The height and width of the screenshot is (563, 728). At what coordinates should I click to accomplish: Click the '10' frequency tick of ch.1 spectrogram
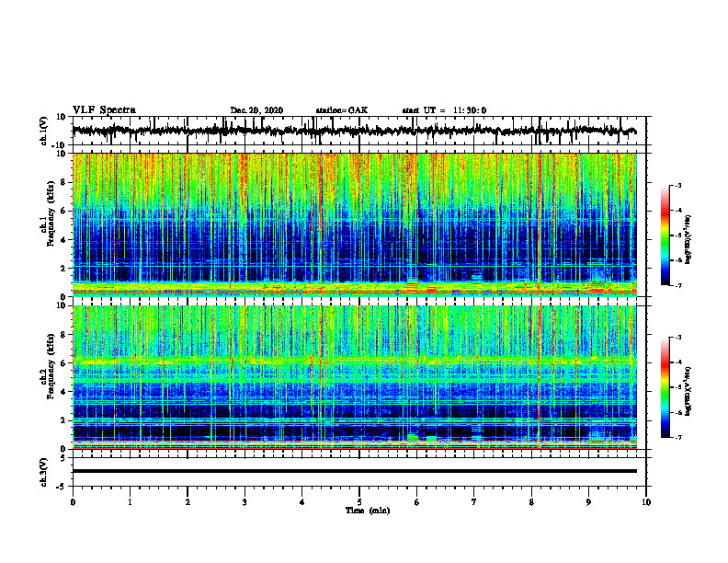(x=62, y=154)
